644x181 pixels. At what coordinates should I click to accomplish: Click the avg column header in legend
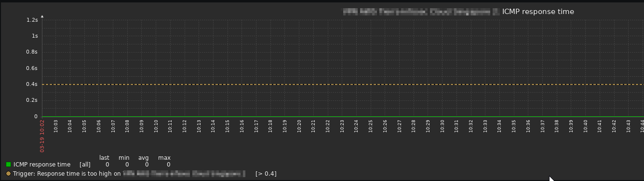[x=144, y=158]
